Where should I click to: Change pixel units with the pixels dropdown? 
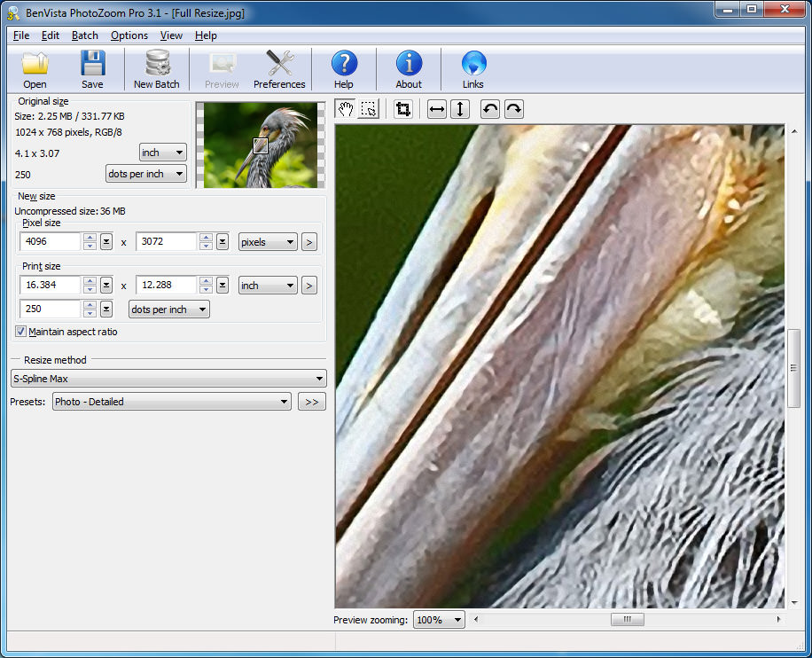click(x=267, y=241)
